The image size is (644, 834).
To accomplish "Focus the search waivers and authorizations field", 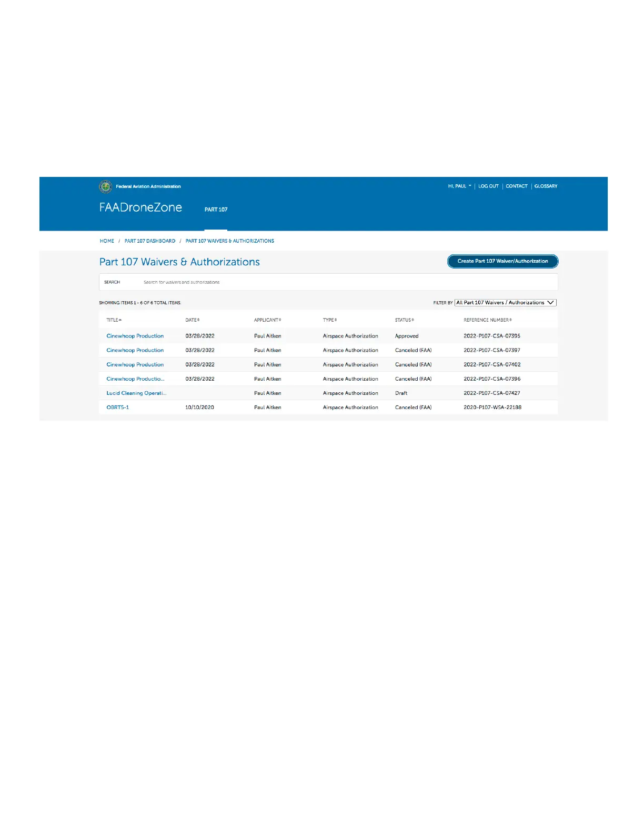I will coord(328,282).
